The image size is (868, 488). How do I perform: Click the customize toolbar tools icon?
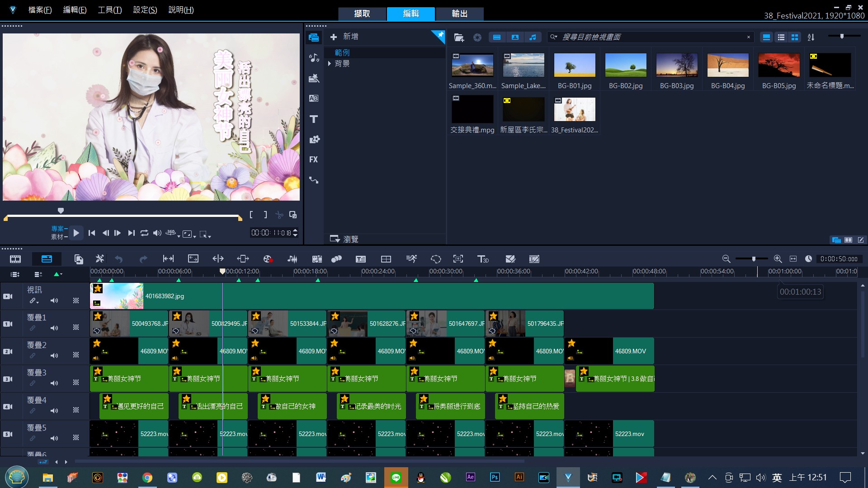coord(100,259)
